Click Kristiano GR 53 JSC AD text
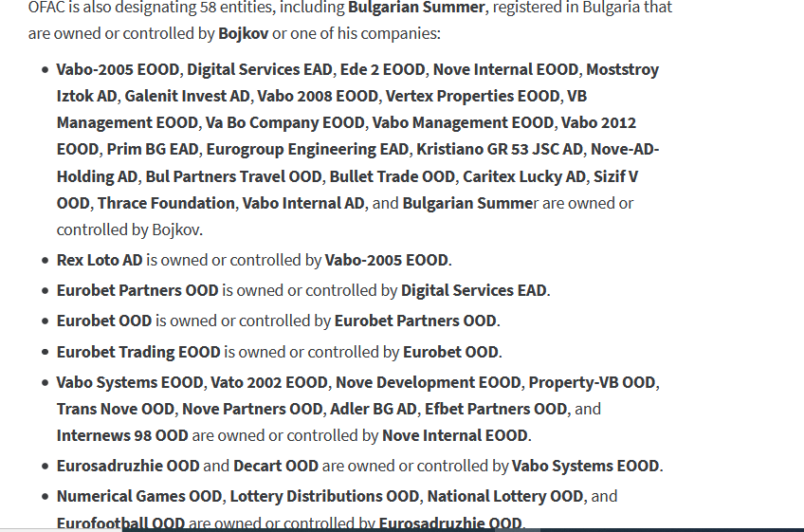Screen dimensions: 804x532 click(x=500, y=149)
